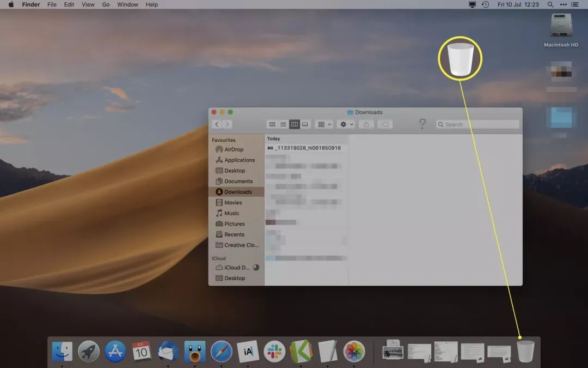Open Notification Centre list icon
Viewport: 588px width, 368px height.
pyautogui.click(x=575, y=4)
